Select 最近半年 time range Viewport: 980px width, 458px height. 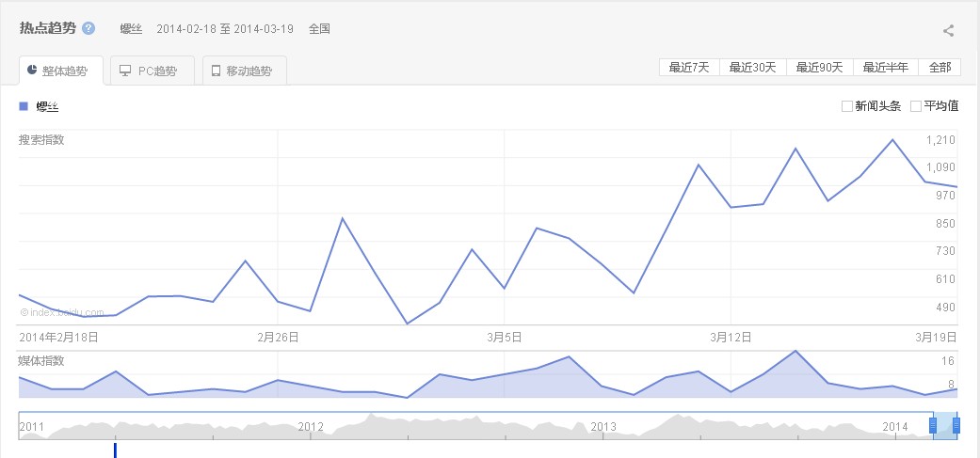886,68
